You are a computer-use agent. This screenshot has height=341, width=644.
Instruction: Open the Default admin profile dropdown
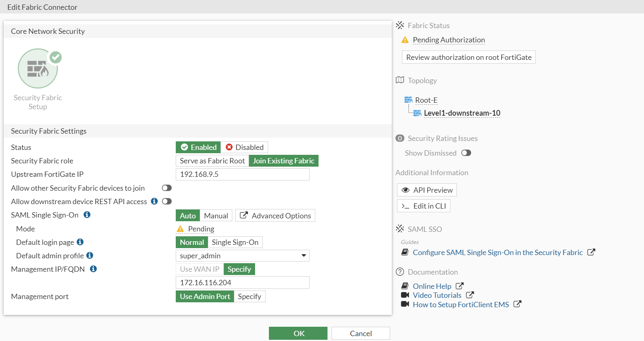point(242,255)
